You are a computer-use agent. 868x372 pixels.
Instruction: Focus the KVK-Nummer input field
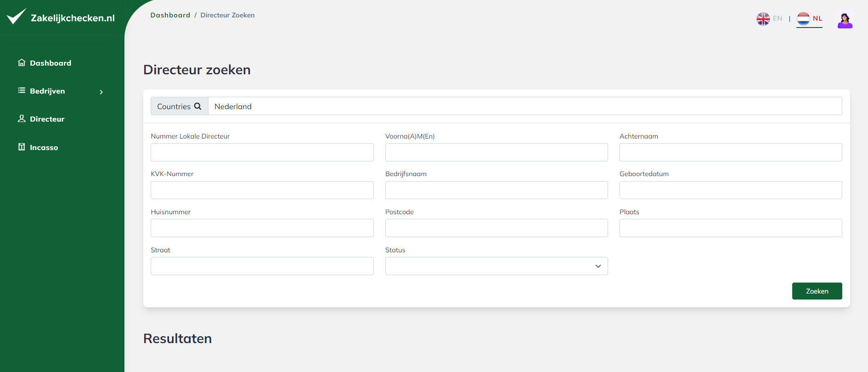[x=262, y=190]
